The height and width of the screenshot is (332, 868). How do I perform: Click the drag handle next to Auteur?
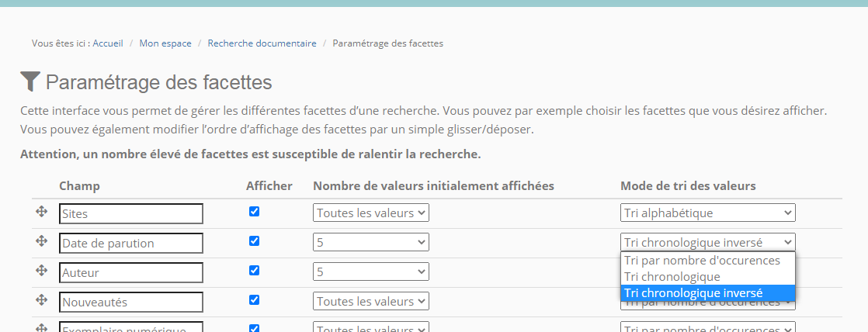pos(42,271)
